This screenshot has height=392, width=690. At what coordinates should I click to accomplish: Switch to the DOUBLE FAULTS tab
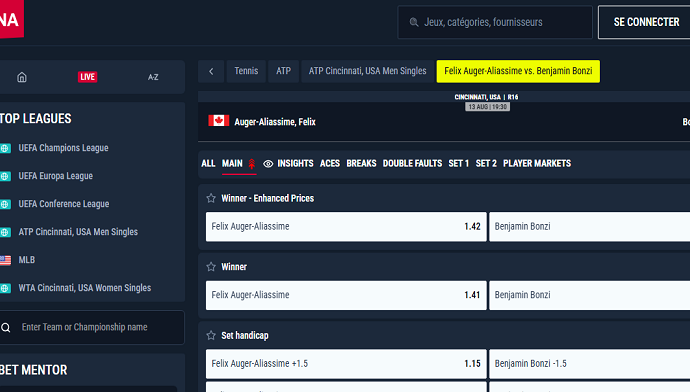point(412,164)
